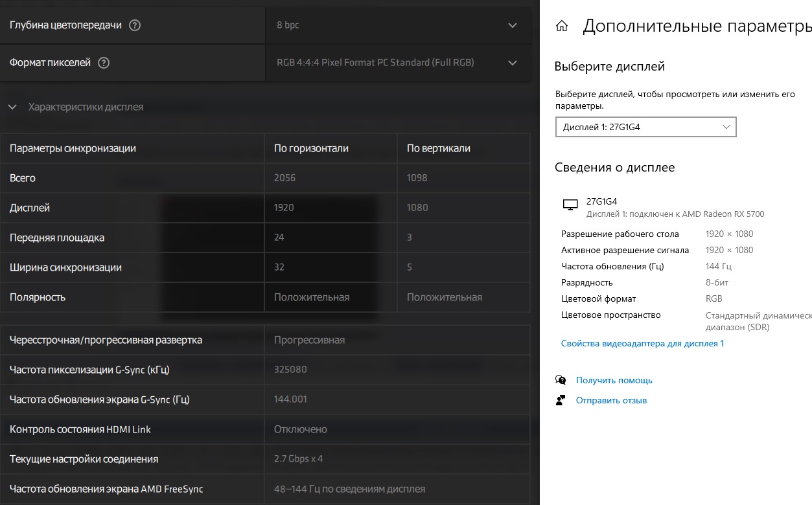The image size is (812, 505).
Task: Click the Отправить отзыв feedback icon
Action: pyautogui.click(x=561, y=400)
